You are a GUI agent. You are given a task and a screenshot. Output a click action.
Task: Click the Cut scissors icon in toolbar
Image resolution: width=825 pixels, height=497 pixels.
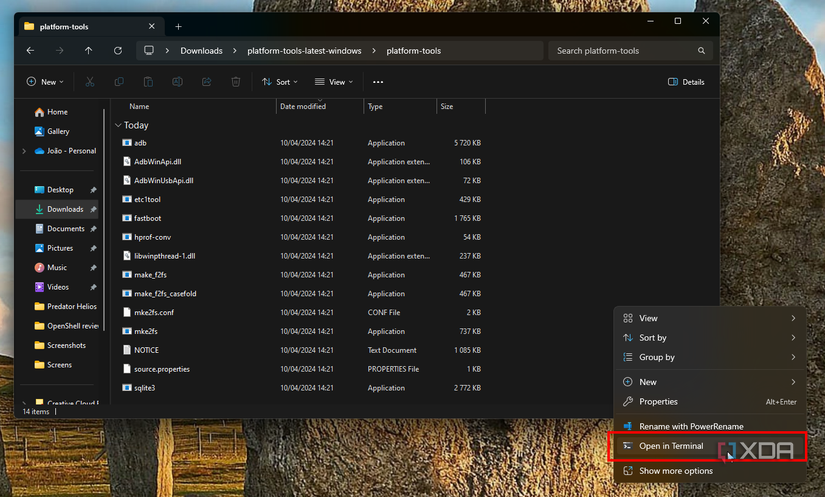90,82
